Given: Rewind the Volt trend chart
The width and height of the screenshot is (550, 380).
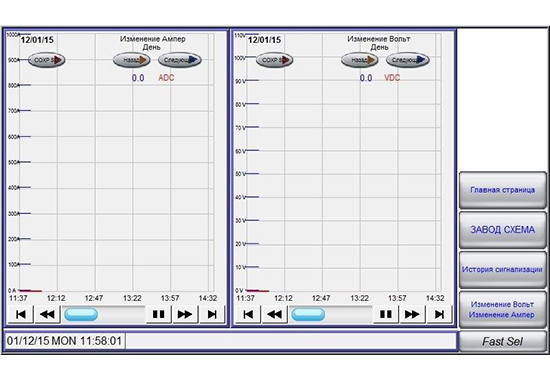Looking at the screenshot, I should tap(274, 314).
